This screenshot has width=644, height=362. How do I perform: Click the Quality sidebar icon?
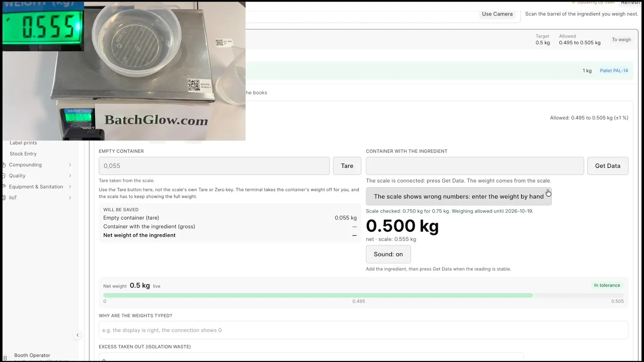(4, 176)
